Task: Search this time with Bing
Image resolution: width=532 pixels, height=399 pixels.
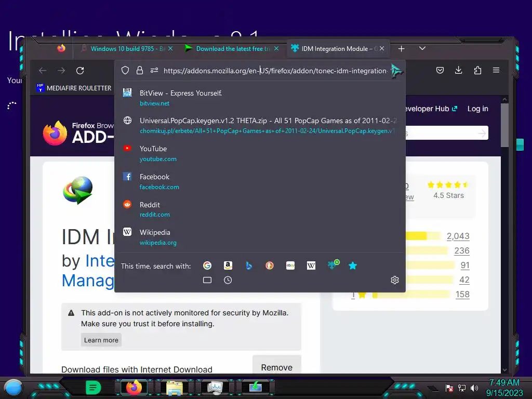Action: (x=249, y=265)
